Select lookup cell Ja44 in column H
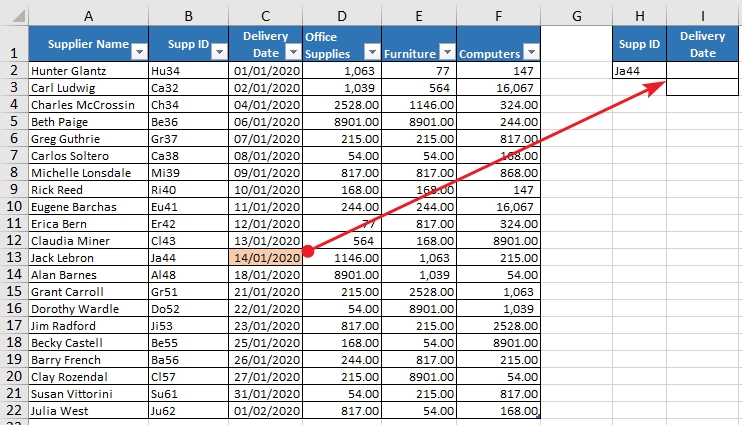Screen dimensions: 742x425 (x=640, y=71)
